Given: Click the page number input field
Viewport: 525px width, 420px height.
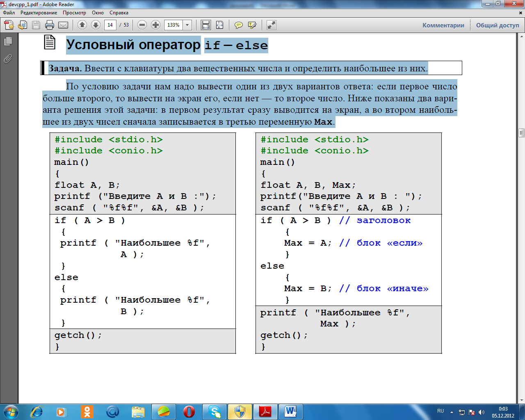Looking at the screenshot, I should click(110, 25).
